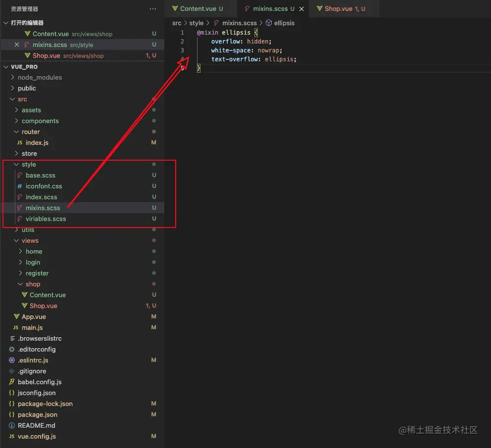This screenshot has height=448, width=491.
Task: Collapse the open editors section
Action: (x=5, y=23)
